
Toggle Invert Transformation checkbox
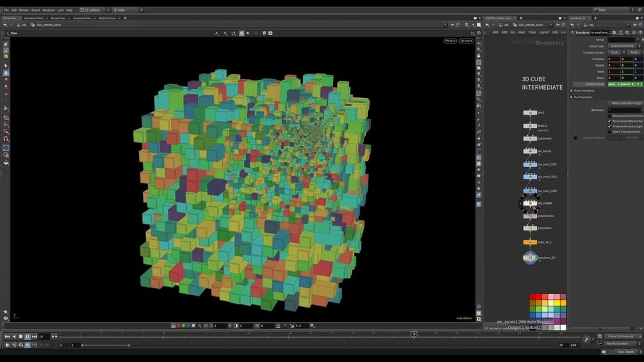click(609, 131)
